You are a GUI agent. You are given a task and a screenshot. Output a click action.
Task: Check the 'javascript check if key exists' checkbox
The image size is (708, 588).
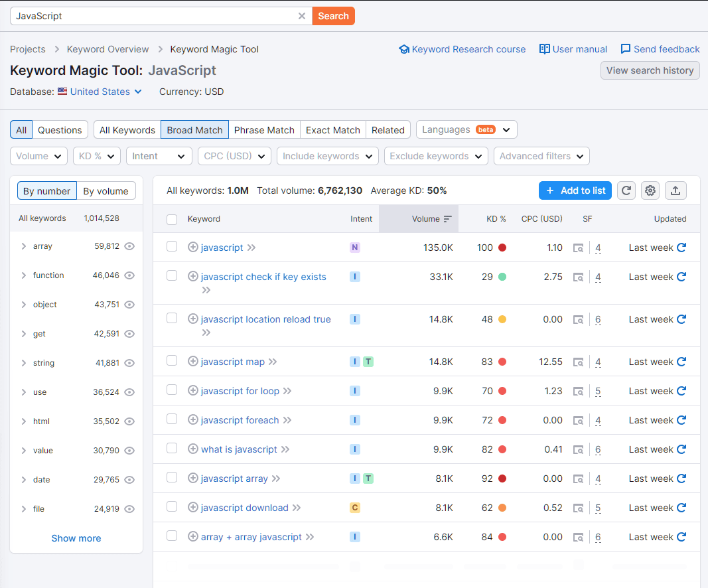(x=172, y=275)
